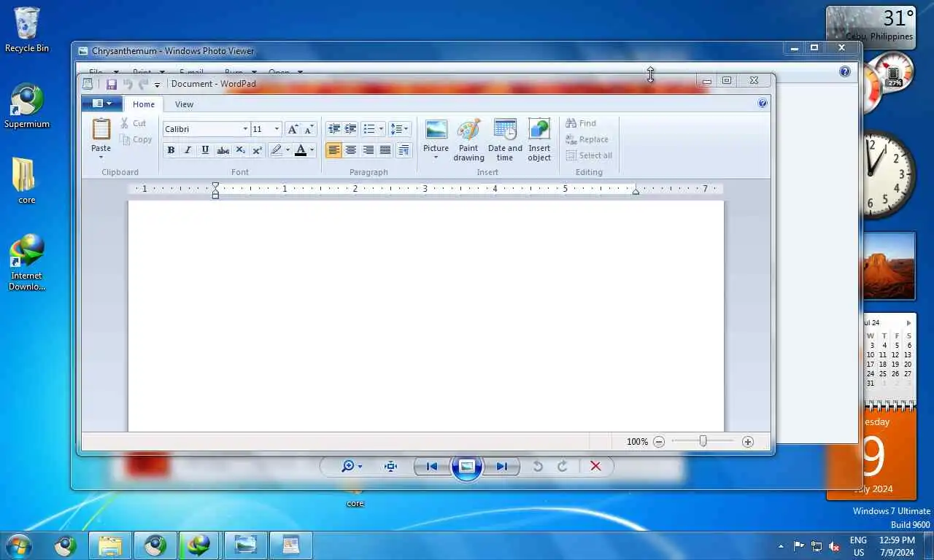Apply superscript formatting
934x560 pixels.
pos(257,150)
